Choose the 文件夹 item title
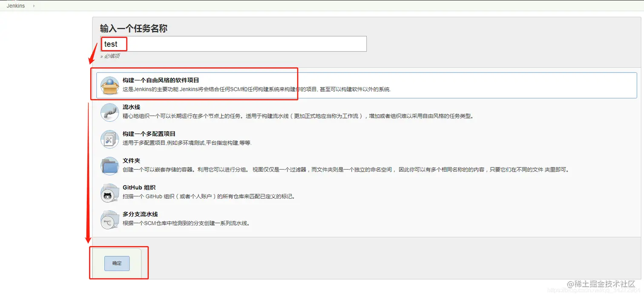This screenshot has width=644, height=297. click(131, 161)
